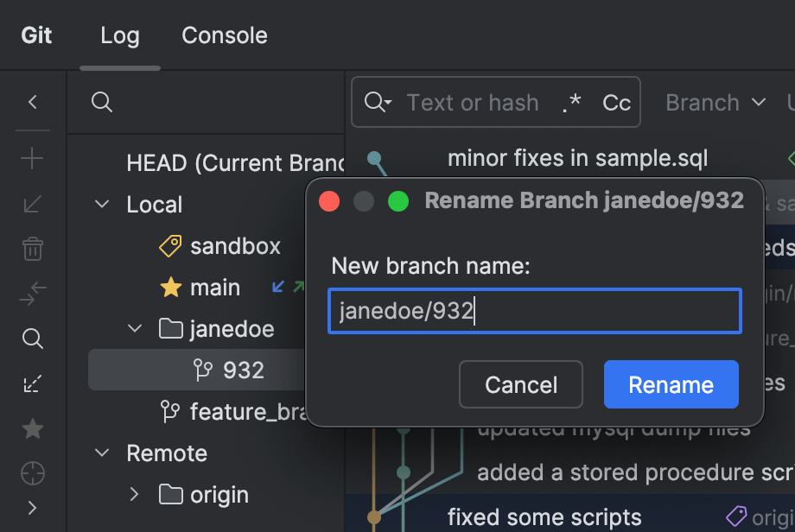Click inside the new branch name field
Image resolution: width=795 pixels, height=532 pixels.
tap(534, 312)
